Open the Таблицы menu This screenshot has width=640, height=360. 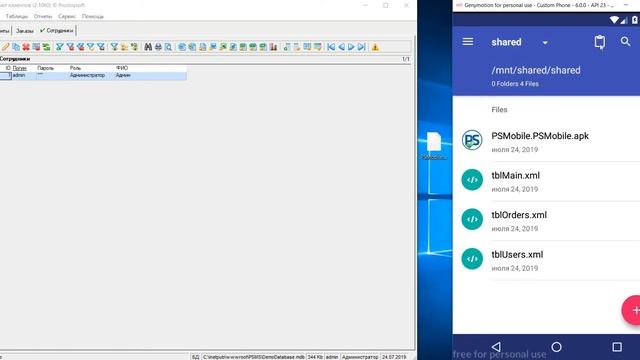(x=17, y=16)
